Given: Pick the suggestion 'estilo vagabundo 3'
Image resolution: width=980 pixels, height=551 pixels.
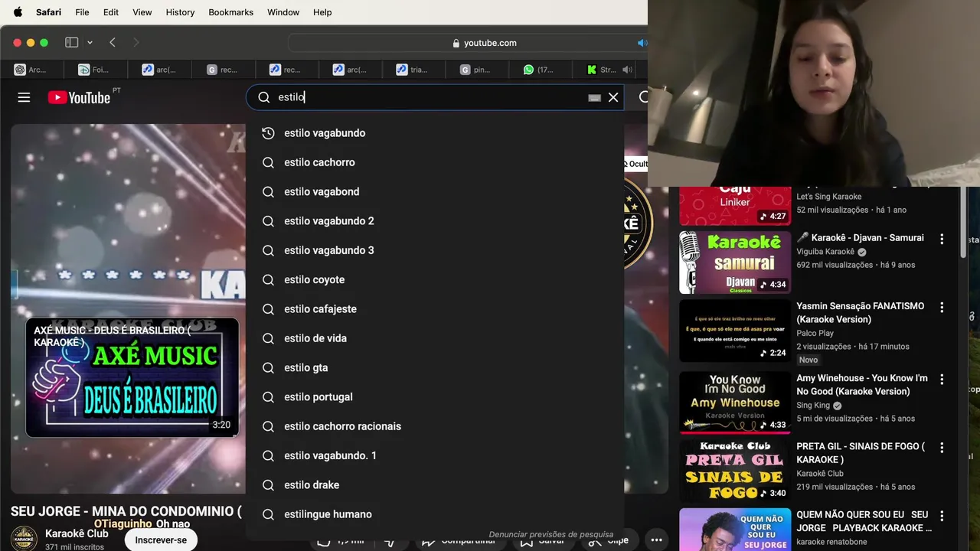Looking at the screenshot, I should coord(435,250).
